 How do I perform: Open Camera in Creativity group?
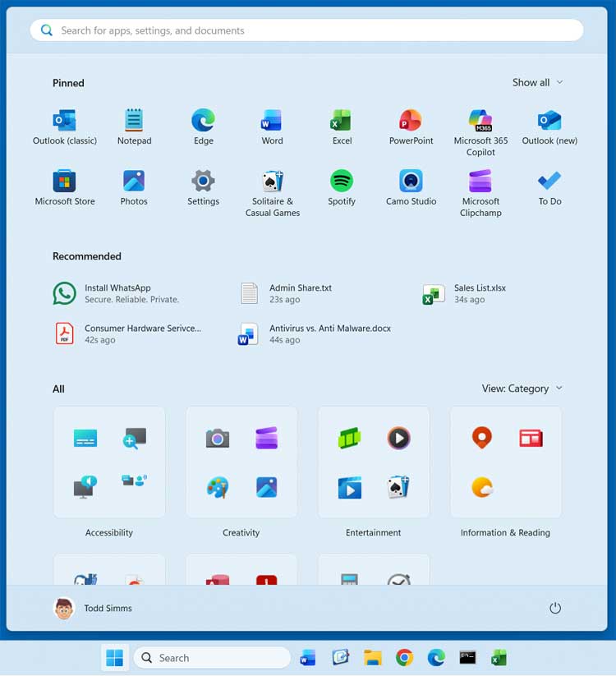click(218, 439)
